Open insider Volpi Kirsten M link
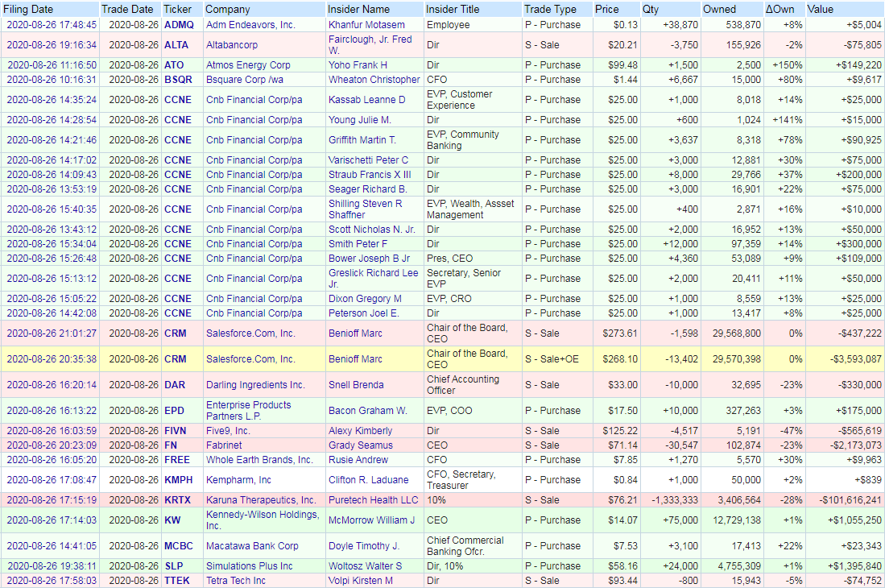The height and width of the screenshot is (588, 885). pyautogui.click(x=361, y=581)
